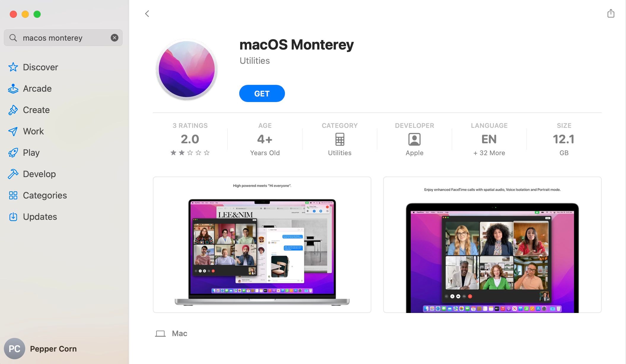Open the Play section

tap(31, 152)
